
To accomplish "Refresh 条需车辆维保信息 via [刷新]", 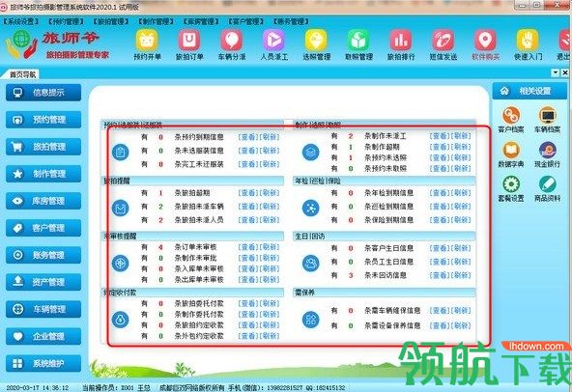I will 461,311.
